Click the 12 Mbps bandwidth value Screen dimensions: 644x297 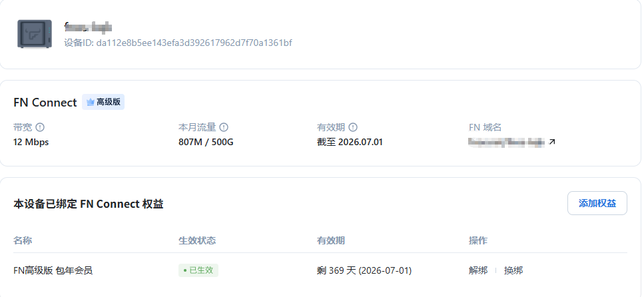[x=31, y=142]
